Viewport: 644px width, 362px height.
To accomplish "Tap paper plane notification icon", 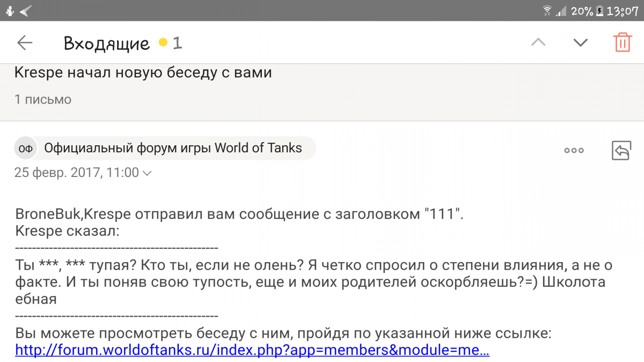I will coord(25,10).
